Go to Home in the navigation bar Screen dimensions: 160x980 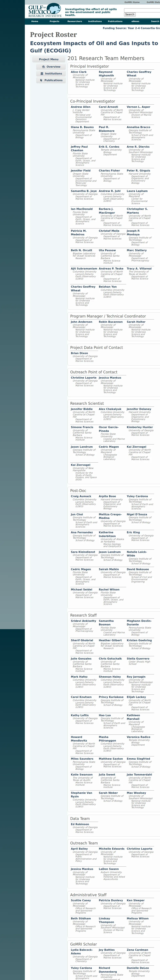tap(35, 21)
